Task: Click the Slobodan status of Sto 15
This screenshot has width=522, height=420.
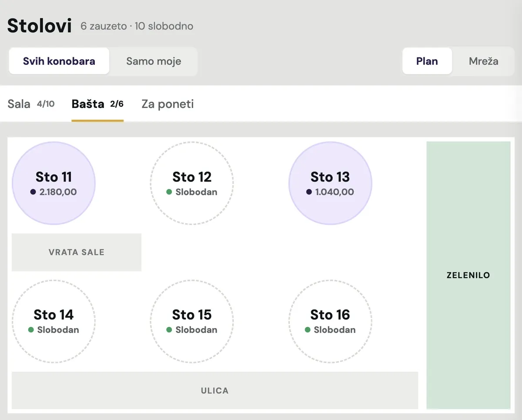Action: tap(196, 330)
